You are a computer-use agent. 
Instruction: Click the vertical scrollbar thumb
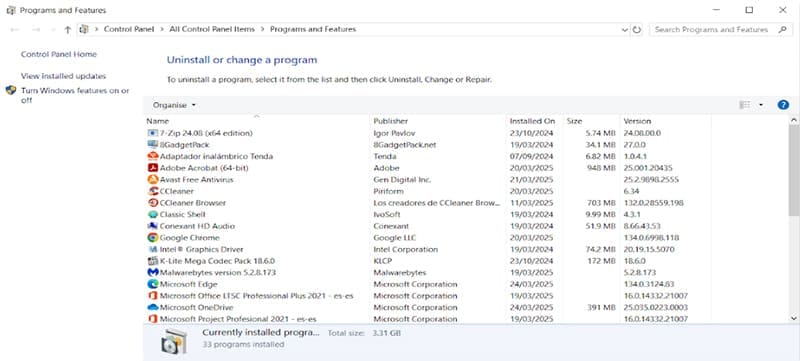pyautogui.click(x=794, y=169)
